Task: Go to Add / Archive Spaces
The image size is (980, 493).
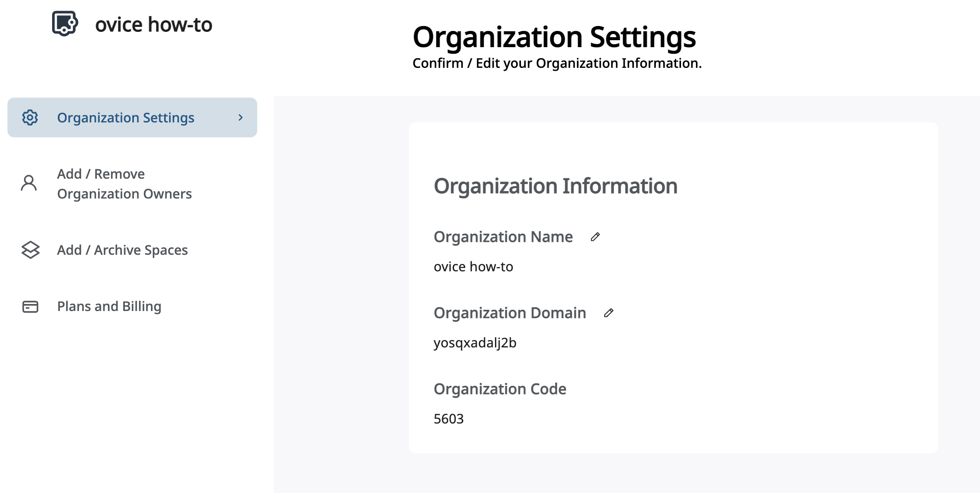Action: pos(122,250)
